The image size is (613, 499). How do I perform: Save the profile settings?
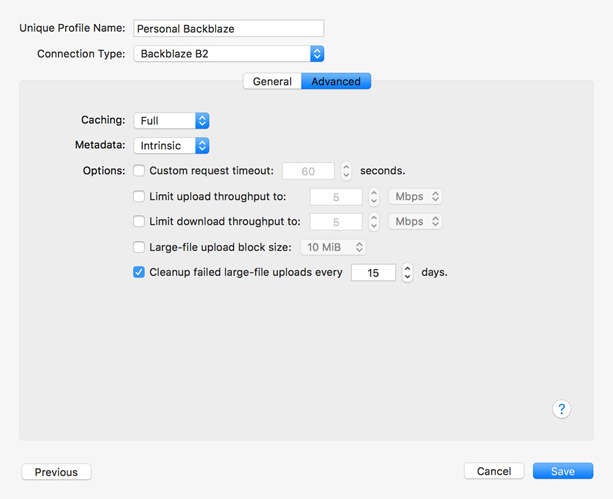[x=563, y=471]
